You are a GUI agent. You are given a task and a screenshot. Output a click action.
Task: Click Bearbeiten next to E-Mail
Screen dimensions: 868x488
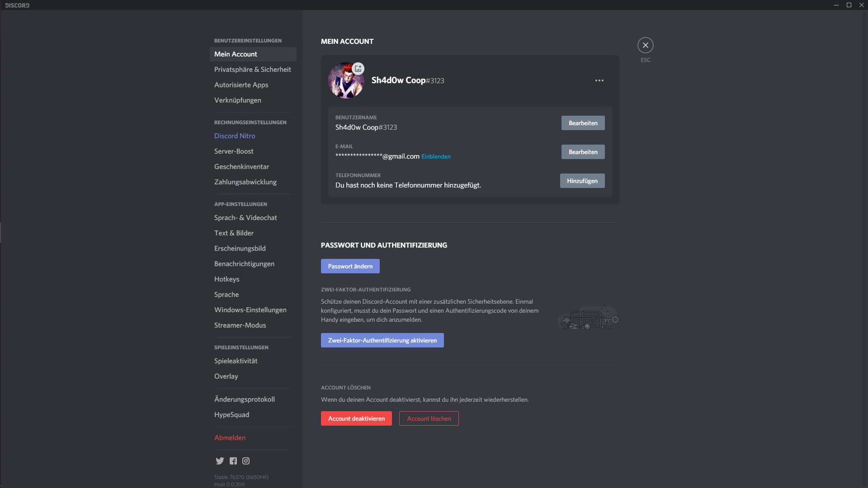coord(583,152)
